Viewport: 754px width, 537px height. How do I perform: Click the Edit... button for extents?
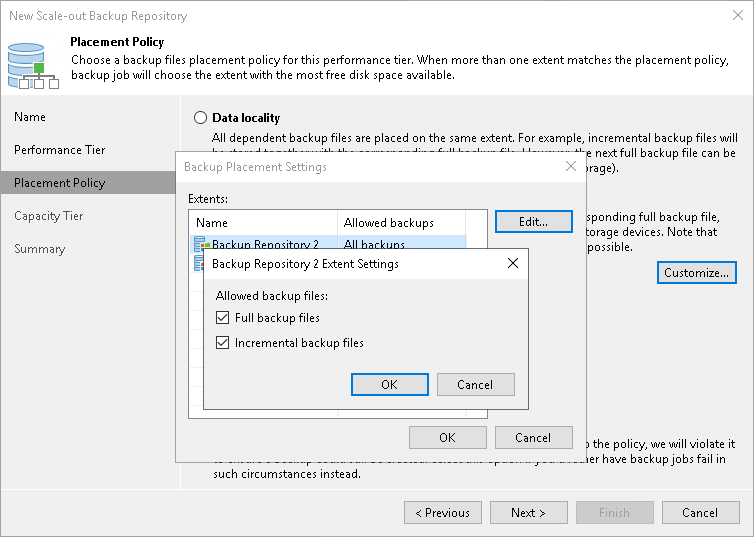[x=534, y=221]
